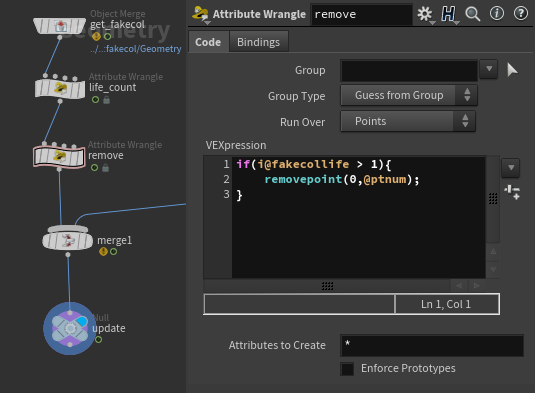Click the lock icon under remove node
The height and width of the screenshot is (393, 535).
point(105,168)
